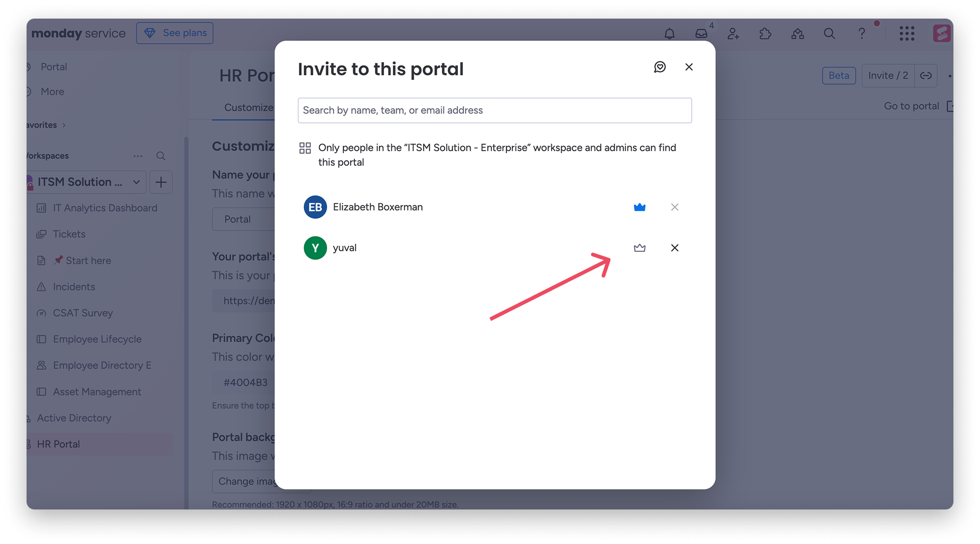The width and height of the screenshot is (980, 544).
Task: Click the Invite / 2 button
Action: (x=888, y=75)
